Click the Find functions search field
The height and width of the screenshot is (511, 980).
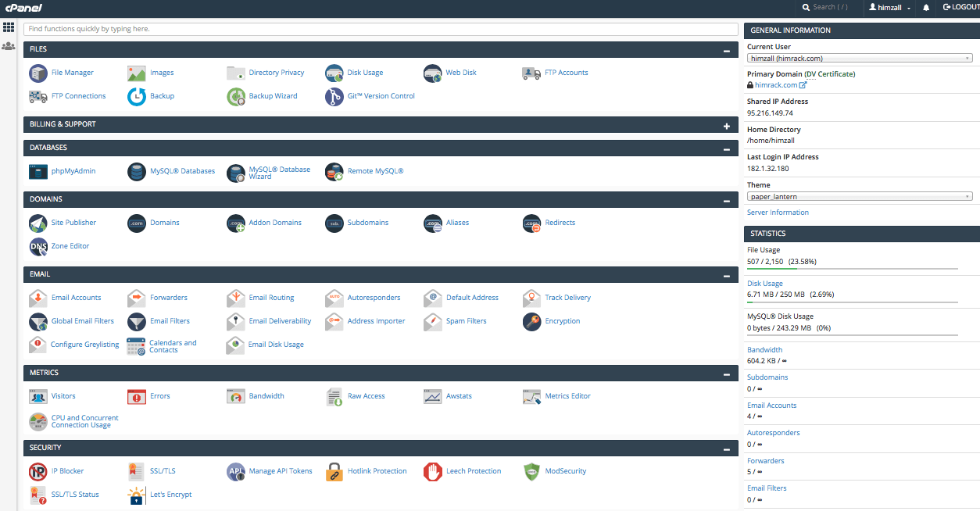tap(381, 29)
